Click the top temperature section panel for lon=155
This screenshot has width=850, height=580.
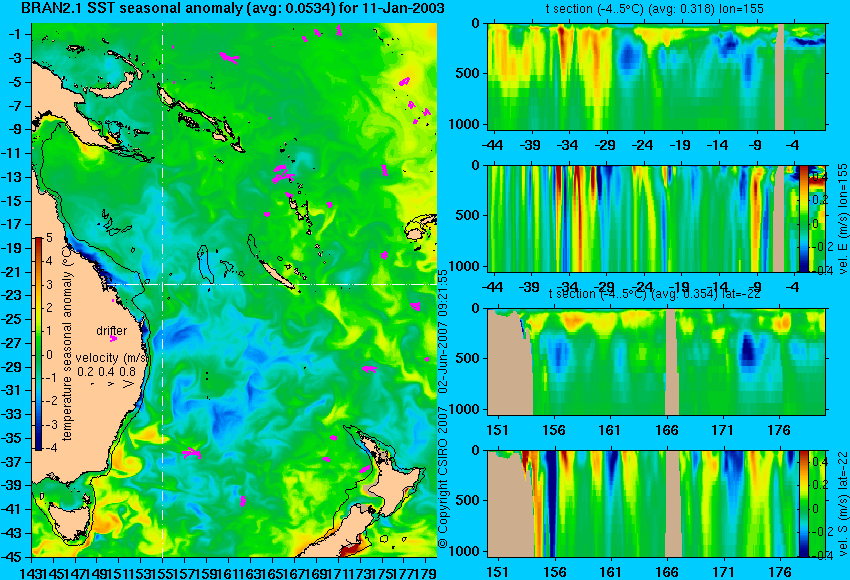(656, 76)
